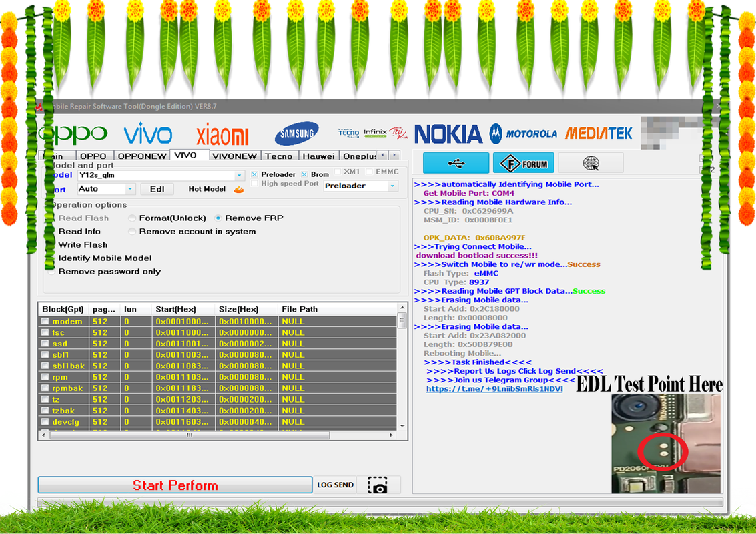This screenshot has height=534, width=756.
Task: Select the Motorola brand logo
Action: click(523, 133)
